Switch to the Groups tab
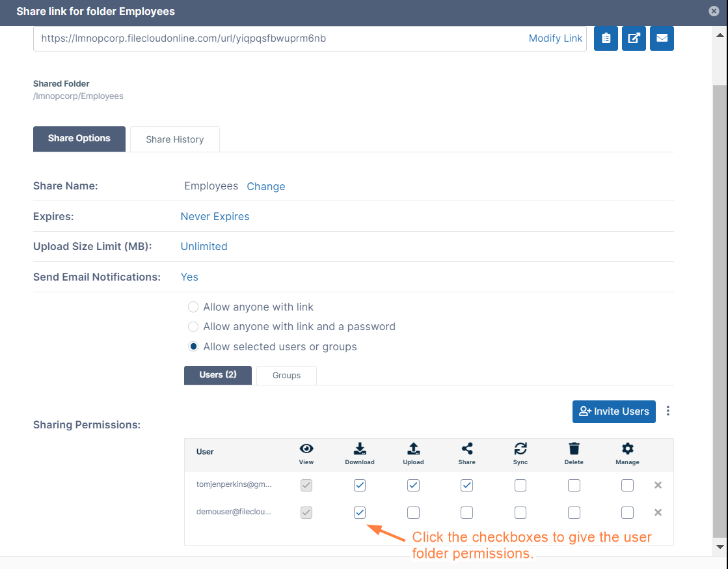The width and height of the screenshot is (728, 569). (x=286, y=375)
